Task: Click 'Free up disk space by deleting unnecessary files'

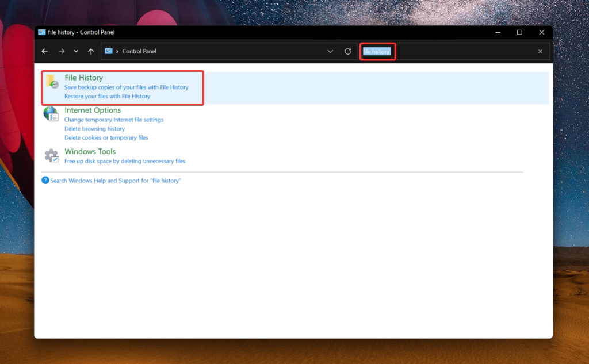Action: click(x=125, y=161)
